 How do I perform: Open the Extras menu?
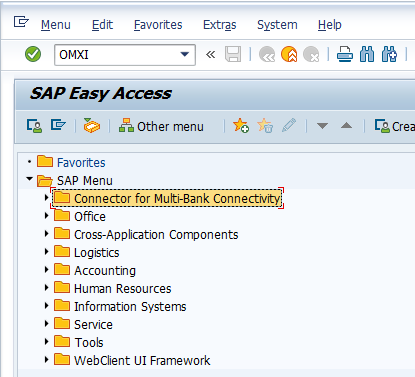(x=220, y=25)
